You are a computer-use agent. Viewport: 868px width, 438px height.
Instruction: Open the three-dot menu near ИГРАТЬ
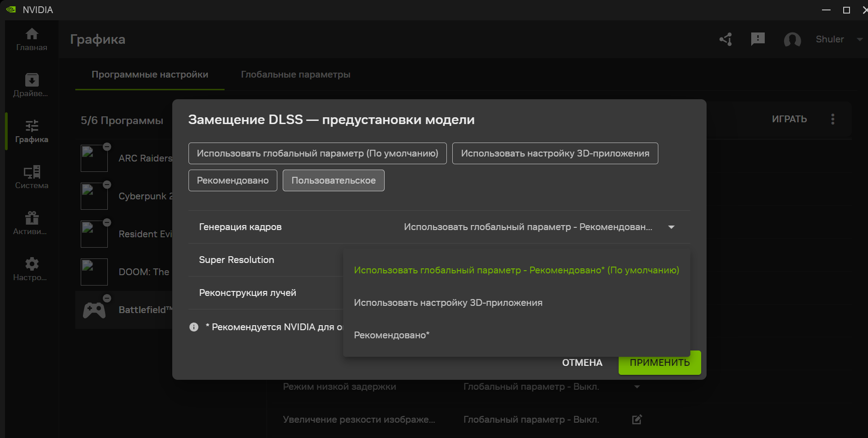[833, 119]
